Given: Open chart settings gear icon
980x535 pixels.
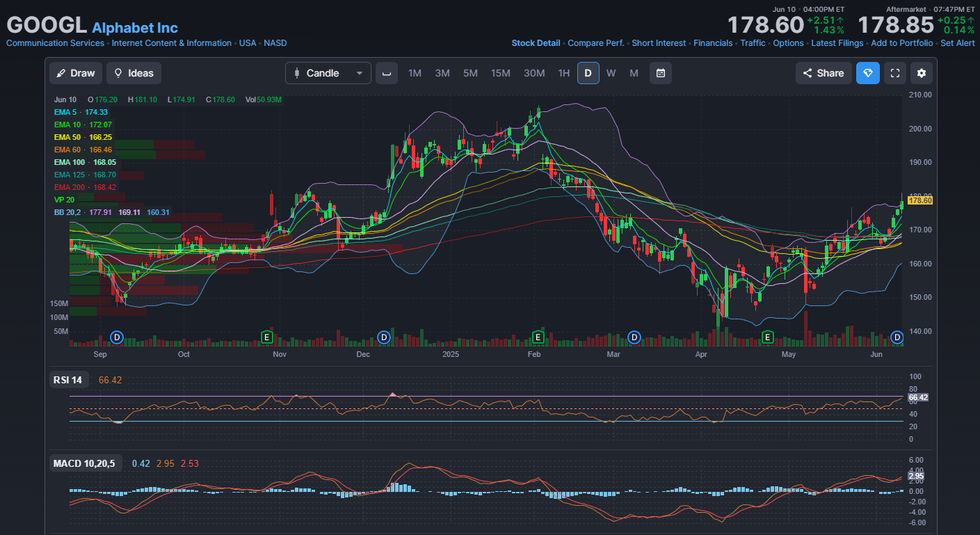Looking at the screenshot, I should pos(922,73).
